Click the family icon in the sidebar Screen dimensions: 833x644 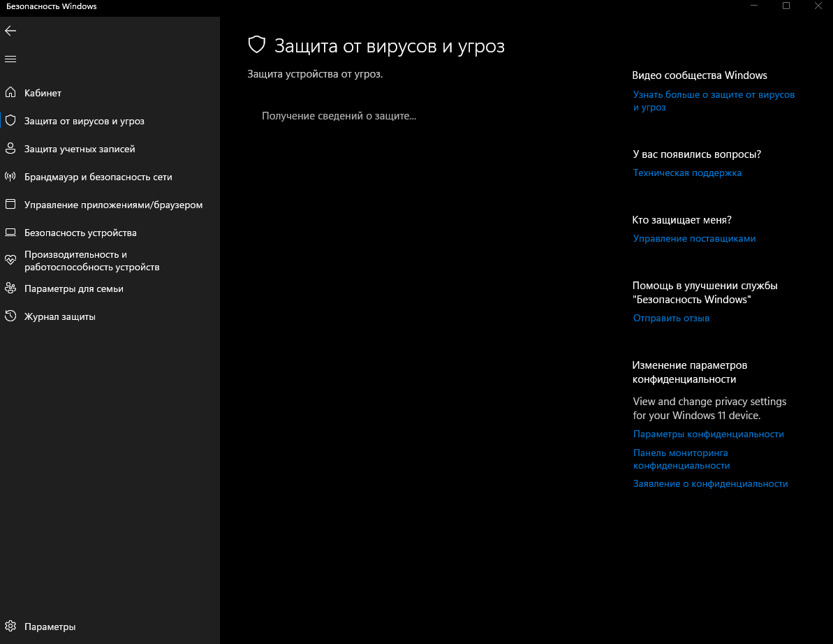click(x=10, y=288)
